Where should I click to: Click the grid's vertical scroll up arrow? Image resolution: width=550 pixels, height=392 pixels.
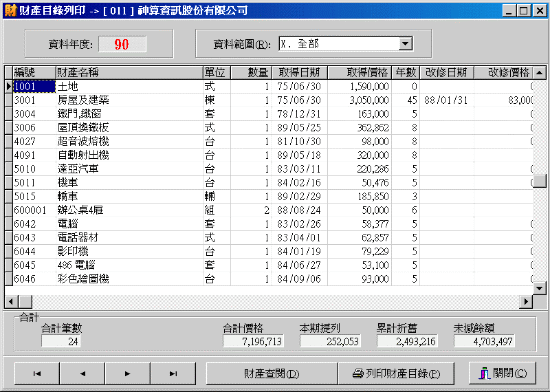(x=539, y=73)
